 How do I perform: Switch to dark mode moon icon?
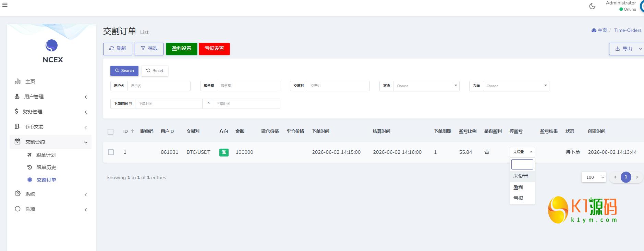pos(592,6)
